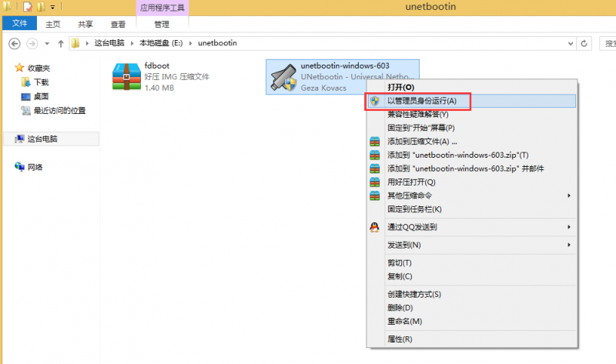Open the 文件 ribbon tab
The image size is (616, 364).
[x=20, y=24]
